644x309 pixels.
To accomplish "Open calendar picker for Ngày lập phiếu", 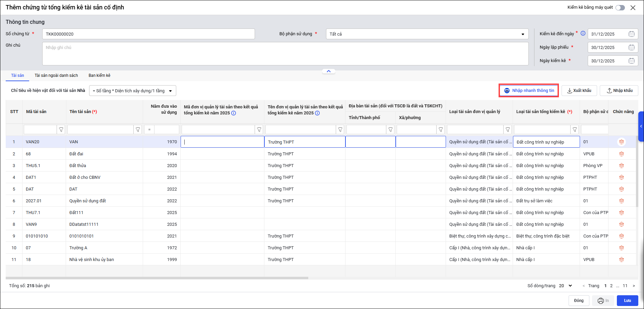I will 631,47.
